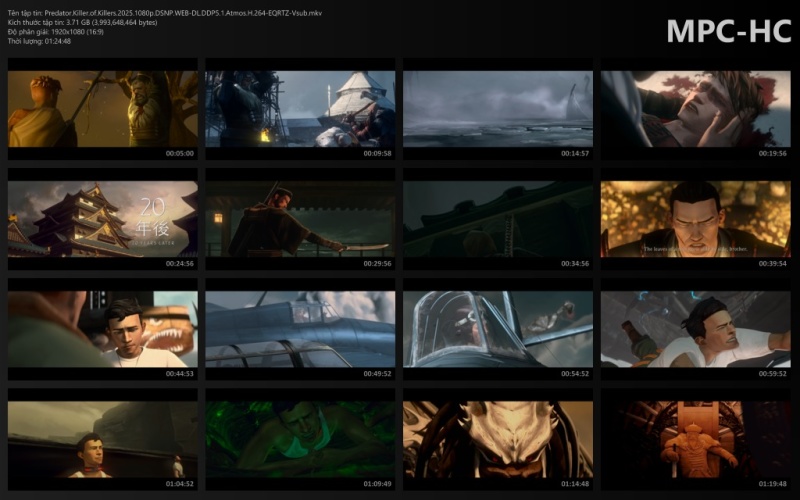The image size is (800, 500).
Task: Open the thumbnail timestamped 00:59:52
Action: coord(695,329)
